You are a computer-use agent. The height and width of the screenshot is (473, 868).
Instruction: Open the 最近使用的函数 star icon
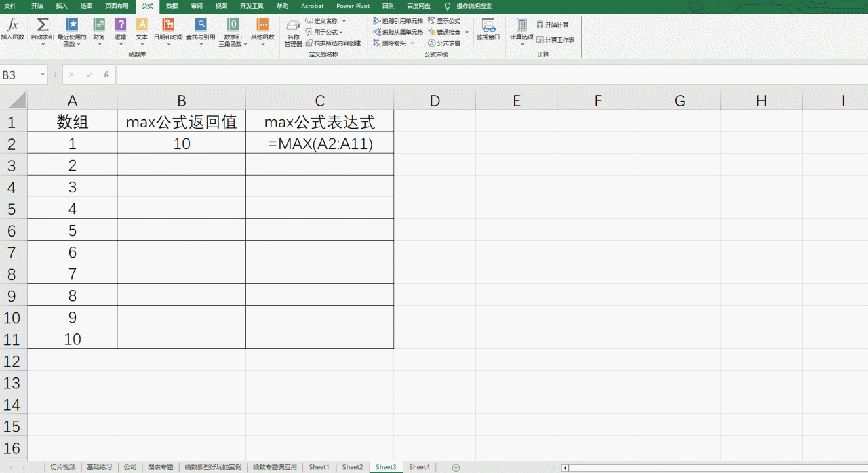71,25
